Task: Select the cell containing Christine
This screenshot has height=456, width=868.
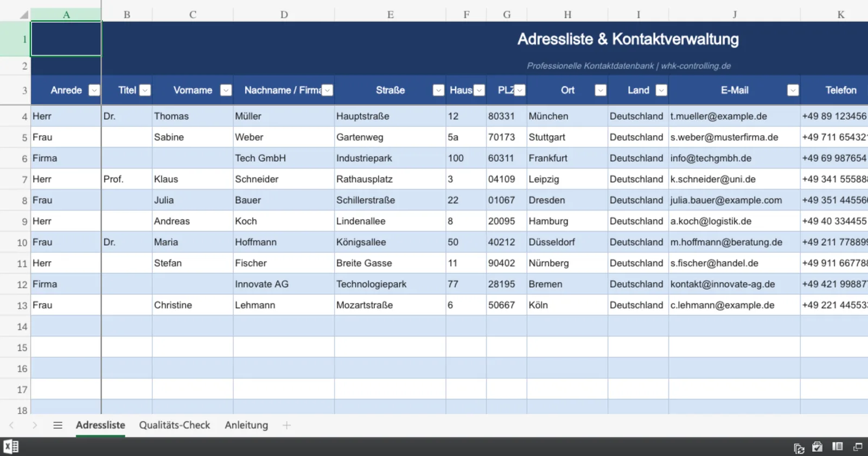Action: 193,305
